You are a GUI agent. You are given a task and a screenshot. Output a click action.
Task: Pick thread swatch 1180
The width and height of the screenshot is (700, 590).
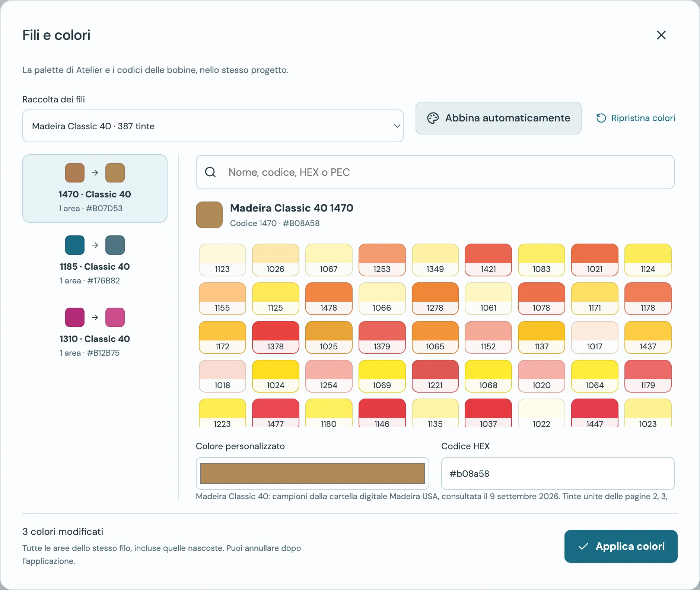pos(329,413)
